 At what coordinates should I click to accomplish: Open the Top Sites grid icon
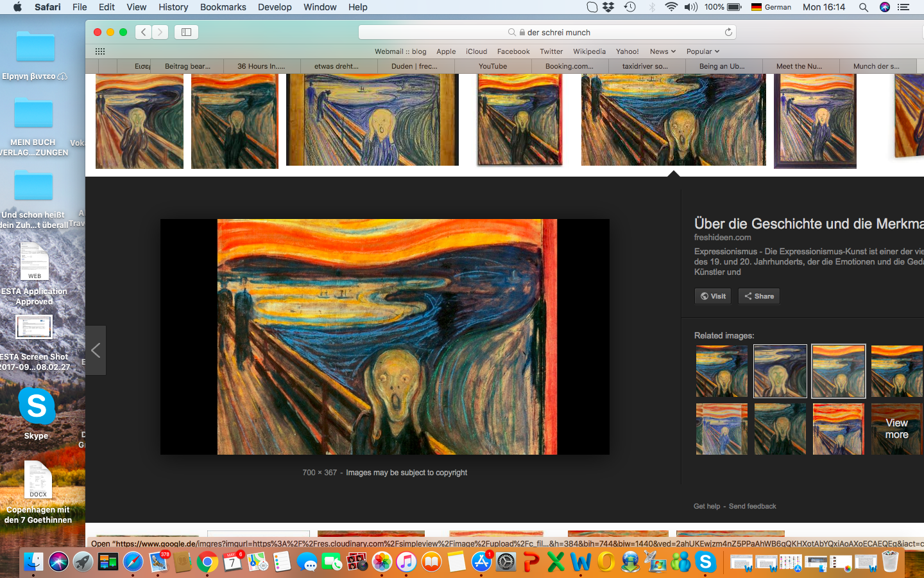tap(100, 51)
